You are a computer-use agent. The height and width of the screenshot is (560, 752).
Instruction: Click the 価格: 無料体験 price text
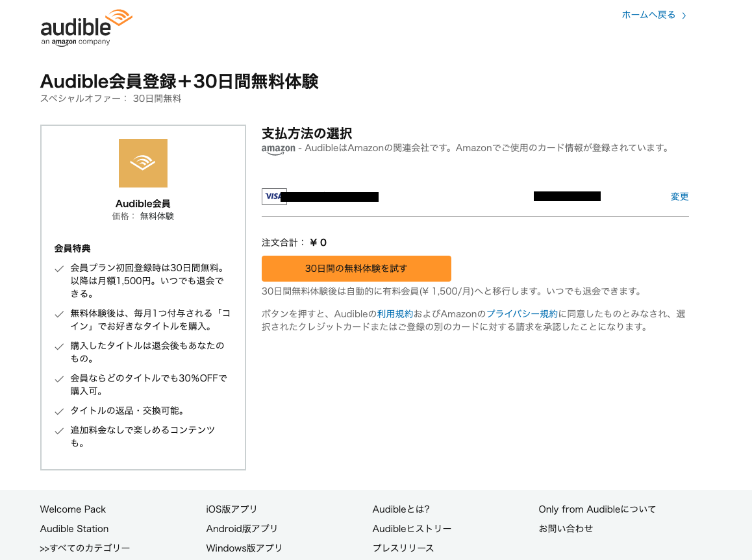(143, 217)
